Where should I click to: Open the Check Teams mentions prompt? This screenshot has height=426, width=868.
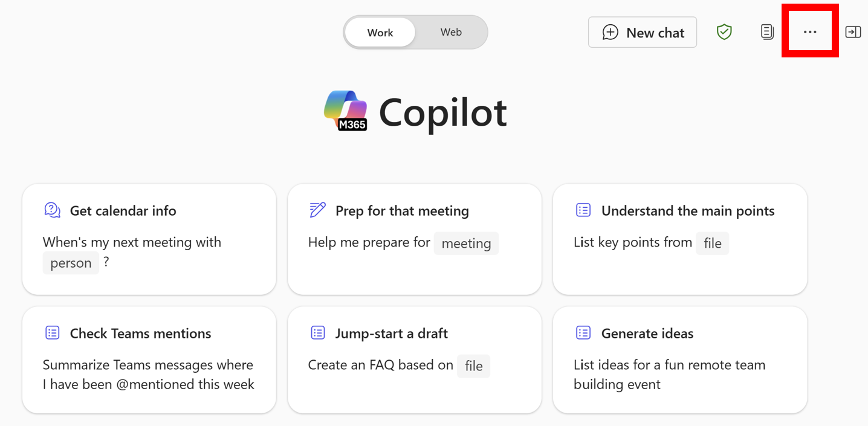149,360
